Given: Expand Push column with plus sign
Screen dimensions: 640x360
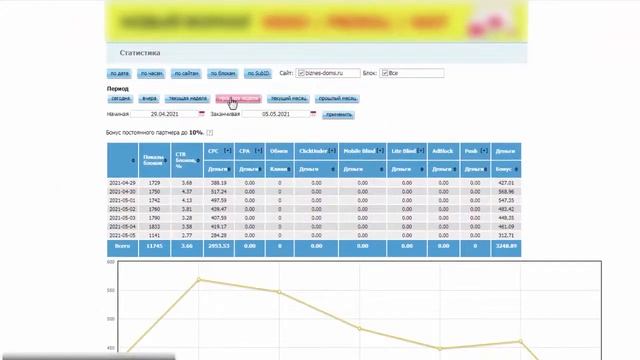Looking at the screenshot, I should (x=484, y=151).
